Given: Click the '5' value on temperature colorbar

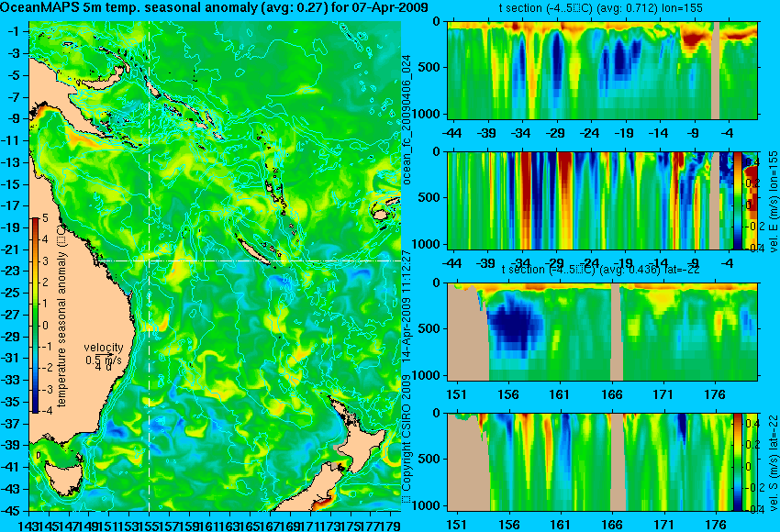Looking at the screenshot, I should (45, 218).
